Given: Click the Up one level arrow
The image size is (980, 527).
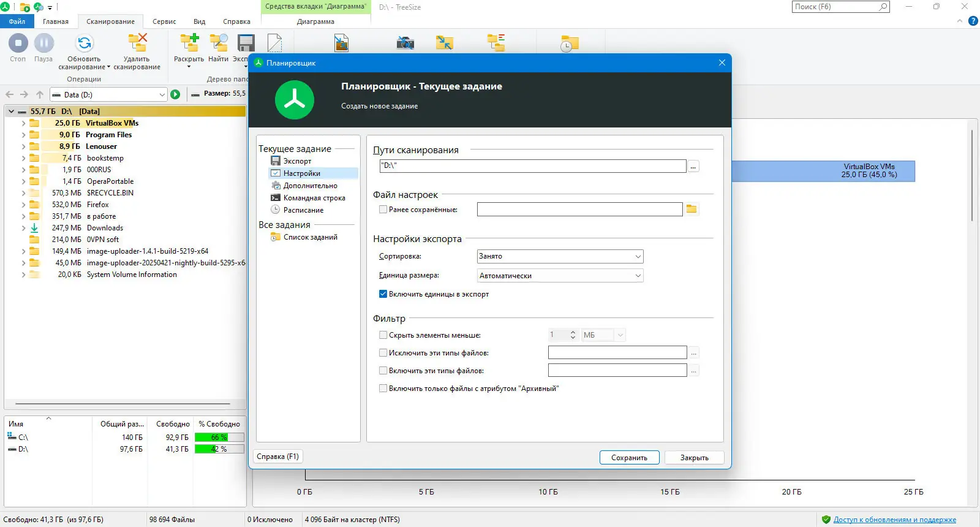Looking at the screenshot, I should pos(40,94).
